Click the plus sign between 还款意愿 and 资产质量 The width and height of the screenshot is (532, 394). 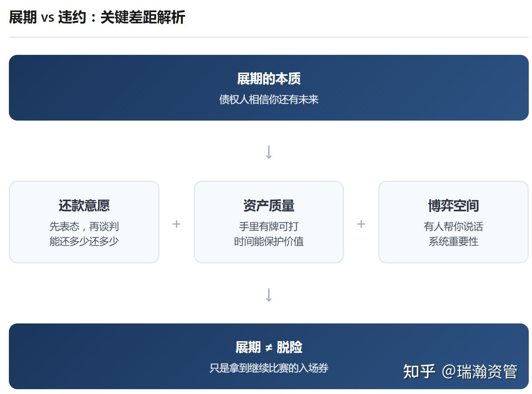tap(176, 224)
